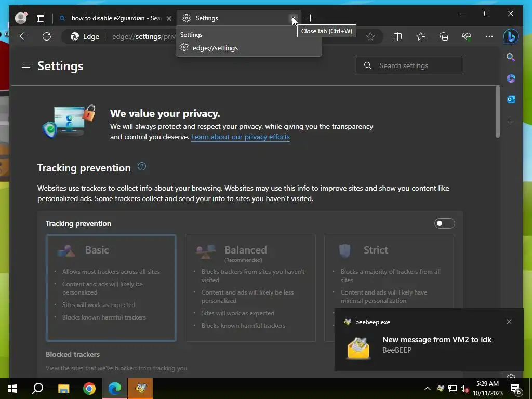532x399 pixels.
Task: Click the settings page scrollbar thumb
Action: [497, 112]
